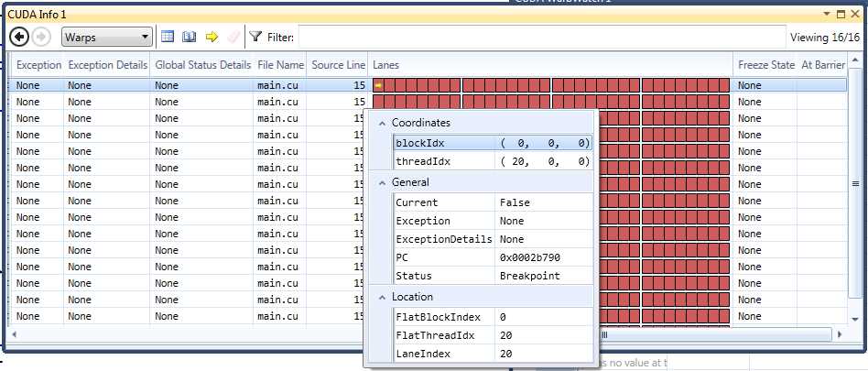The width and height of the screenshot is (868, 371).
Task: Collapse the Coordinates section in tooltip
Action: point(382,123)
